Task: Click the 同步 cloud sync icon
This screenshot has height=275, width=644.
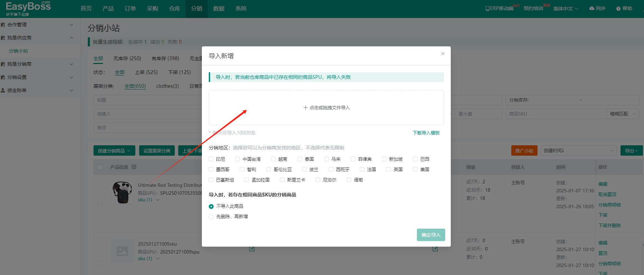Action: point(591,8)
